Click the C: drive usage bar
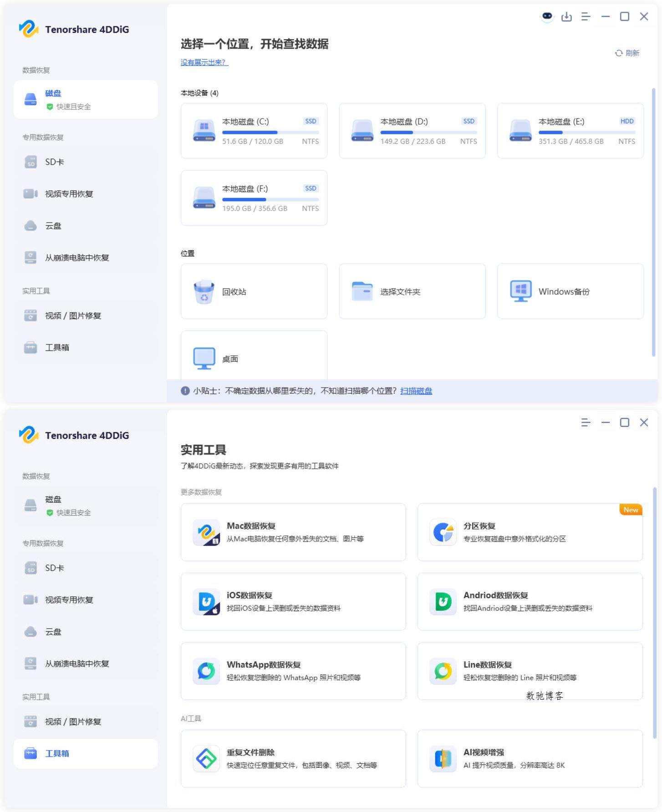 pyautogui.click(x=270, y=132)
